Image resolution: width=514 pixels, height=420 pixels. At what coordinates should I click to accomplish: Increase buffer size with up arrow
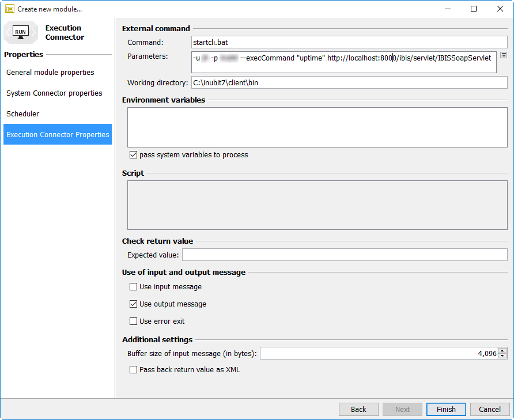click(x=502, y=351)
